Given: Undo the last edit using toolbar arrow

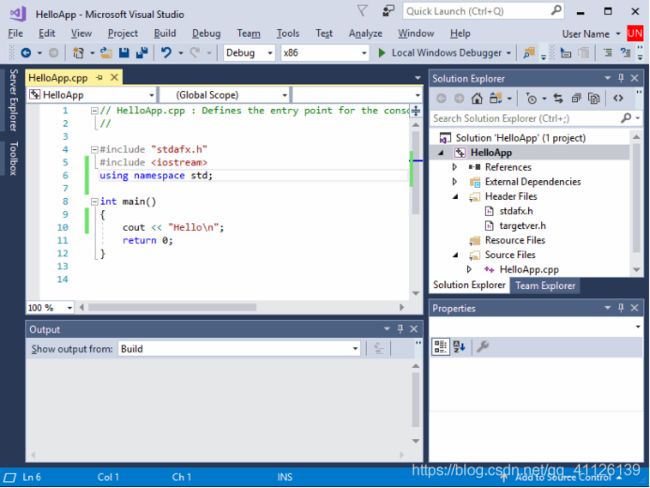Looking at the screenshot, I should click(166, 53).
